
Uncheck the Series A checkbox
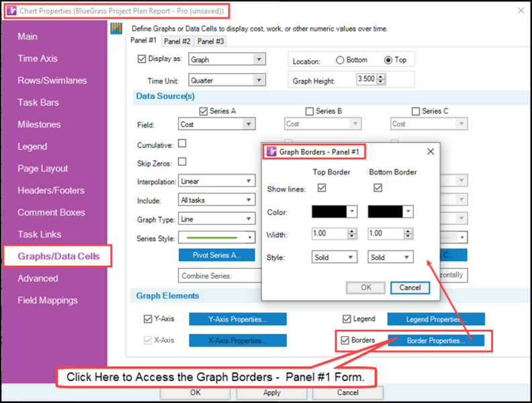[x=204, y=111]
